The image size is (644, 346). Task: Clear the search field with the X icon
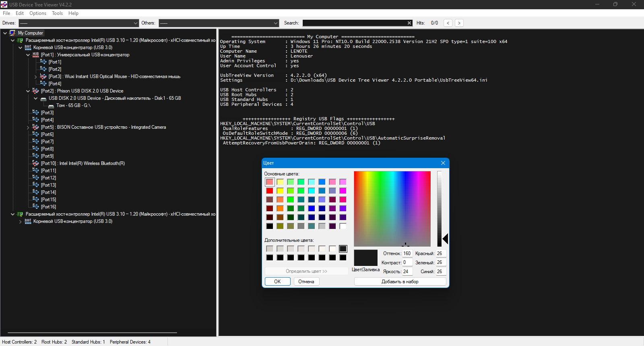[409, 23]
